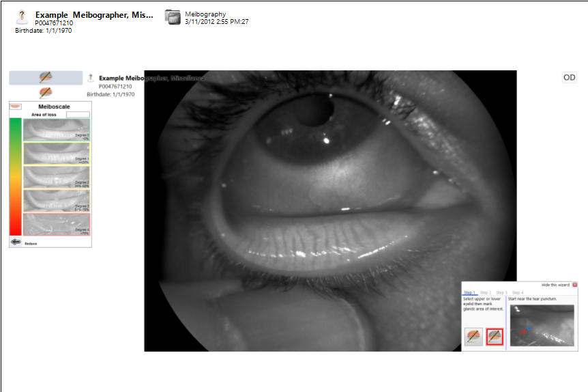
Task: Switch to Step 1 tab in wizard
Action: (x=470, y=292)
